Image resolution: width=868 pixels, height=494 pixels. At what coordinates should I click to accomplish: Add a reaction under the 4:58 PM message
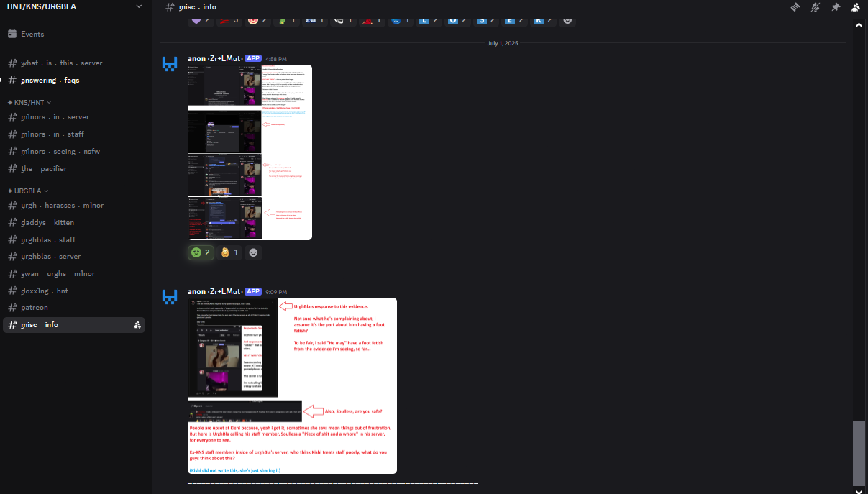pos(253,252)
